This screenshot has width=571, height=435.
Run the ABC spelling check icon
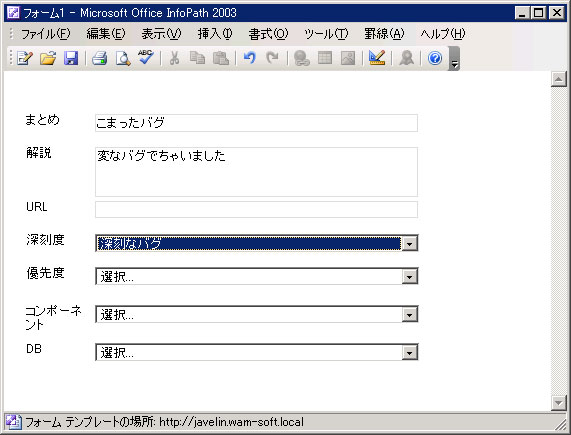tap(146, 58)
